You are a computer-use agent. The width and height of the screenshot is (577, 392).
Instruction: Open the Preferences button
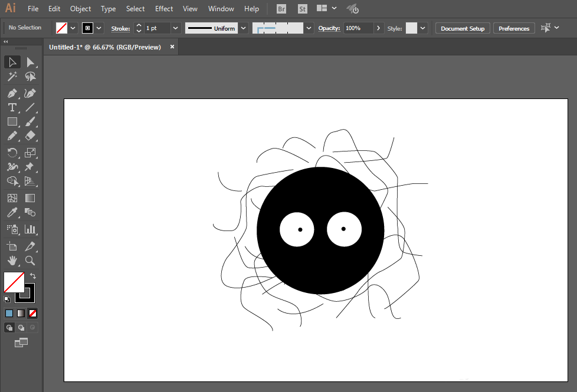(x=513, y=28)
